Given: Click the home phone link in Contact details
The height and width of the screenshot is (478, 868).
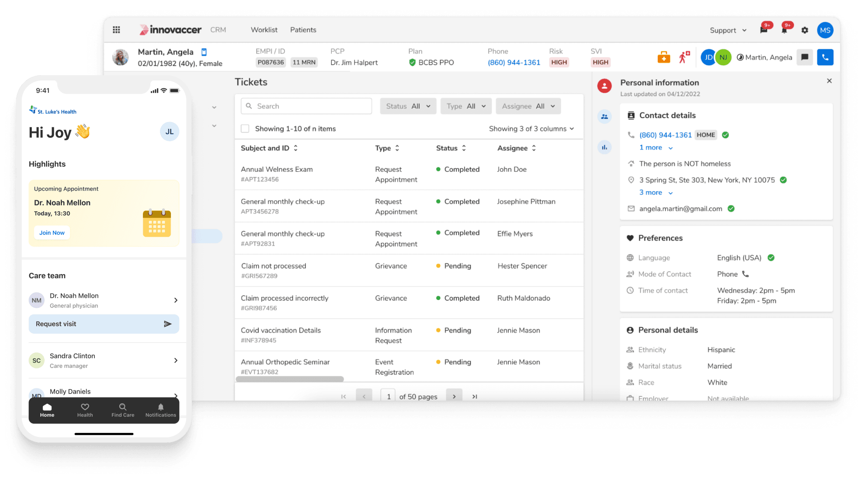Looking at the screenshot, I should [665, 135].
